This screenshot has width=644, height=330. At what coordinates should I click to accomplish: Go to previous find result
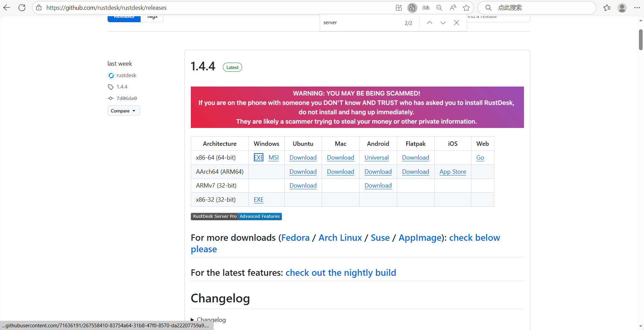pos(430,23)
